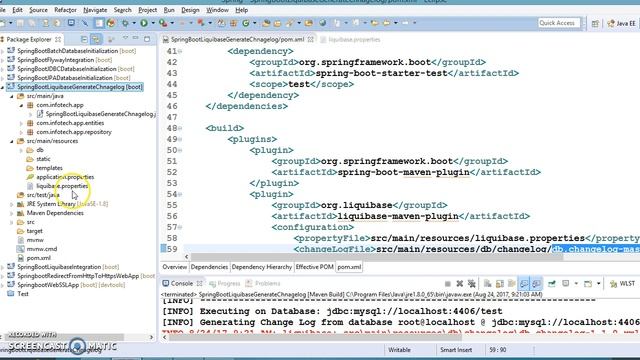
Task: Select pom.xml in the project tree
Action: 39,258
